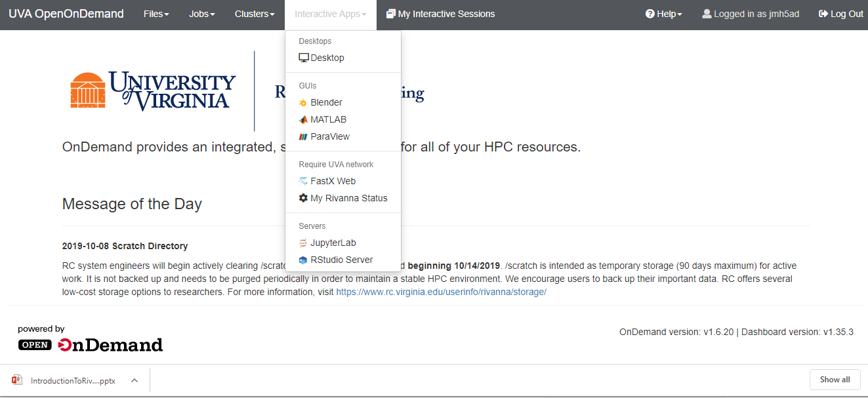868x398 pixels.
Task: Open the downloaded IntroductionToRiv pptx file
Action: [66, 380]
